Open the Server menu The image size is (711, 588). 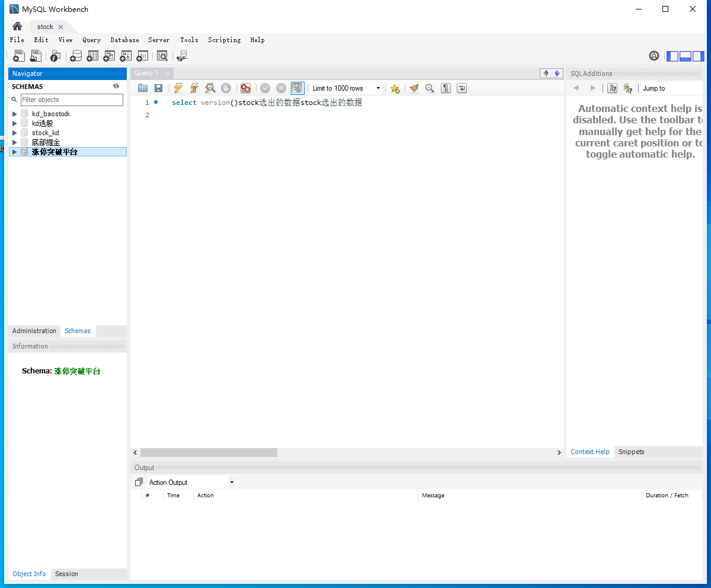pos(159,40)
